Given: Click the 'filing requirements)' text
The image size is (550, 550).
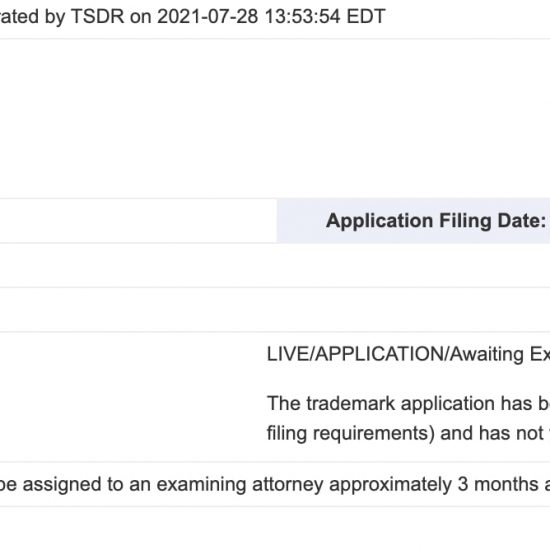Looking at the screenshot, I should coord(350,433).
